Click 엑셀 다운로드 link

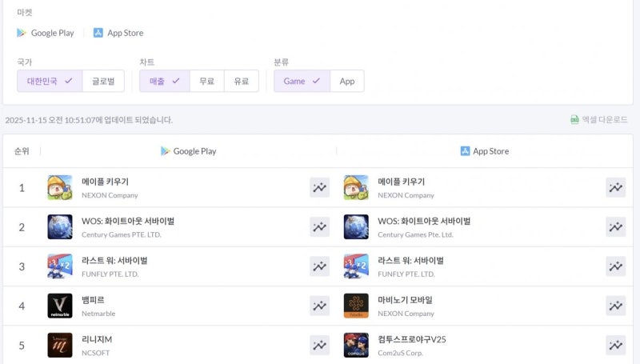(604, 119)
